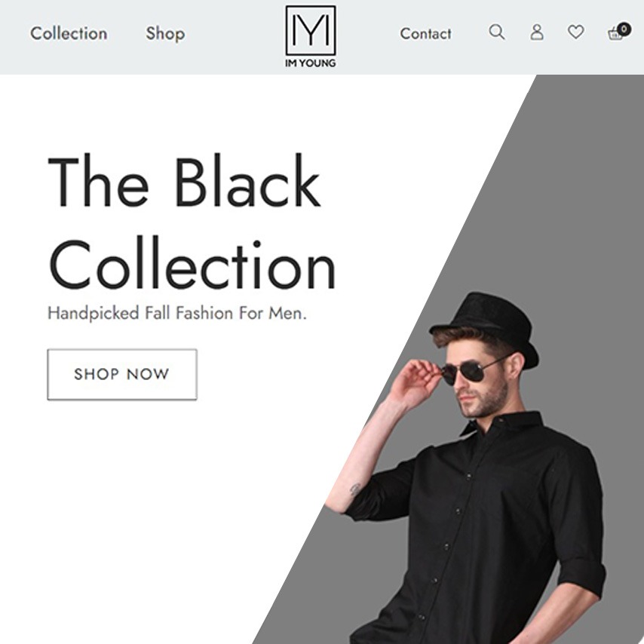Select the "The Black" headline line
Viewport: 644px width, 644px height.
(184, 180)
